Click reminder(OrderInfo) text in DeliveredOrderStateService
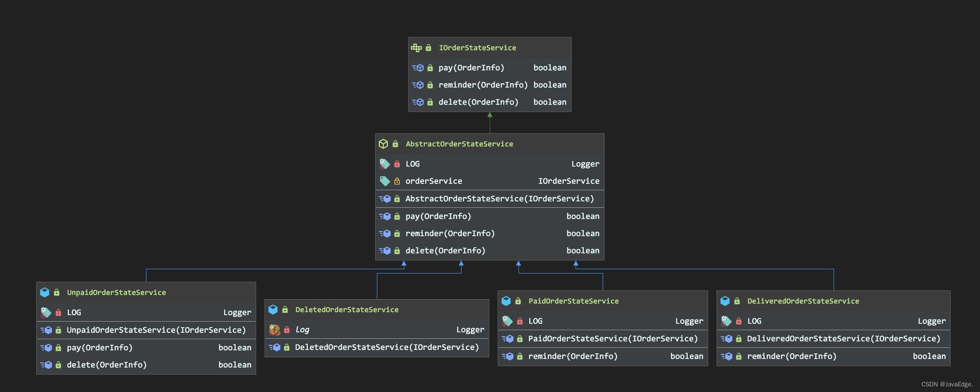 click(x=792, y=356)
